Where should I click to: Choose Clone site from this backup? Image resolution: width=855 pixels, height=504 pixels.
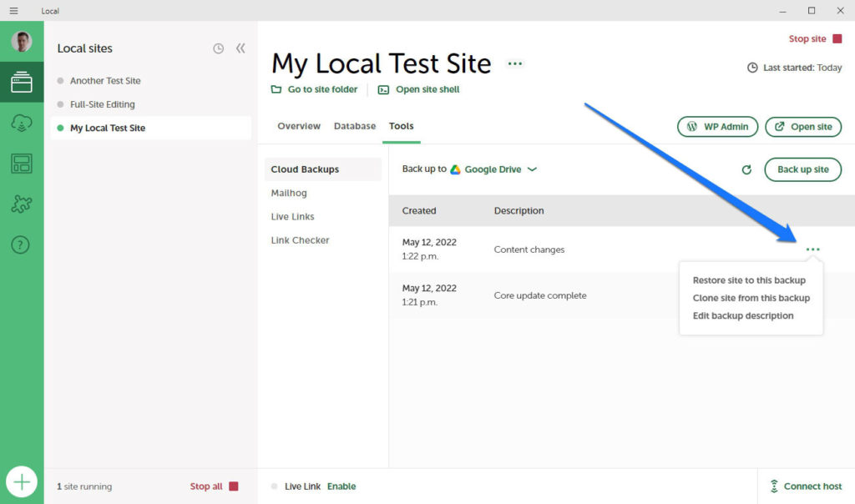coord(751,298)
